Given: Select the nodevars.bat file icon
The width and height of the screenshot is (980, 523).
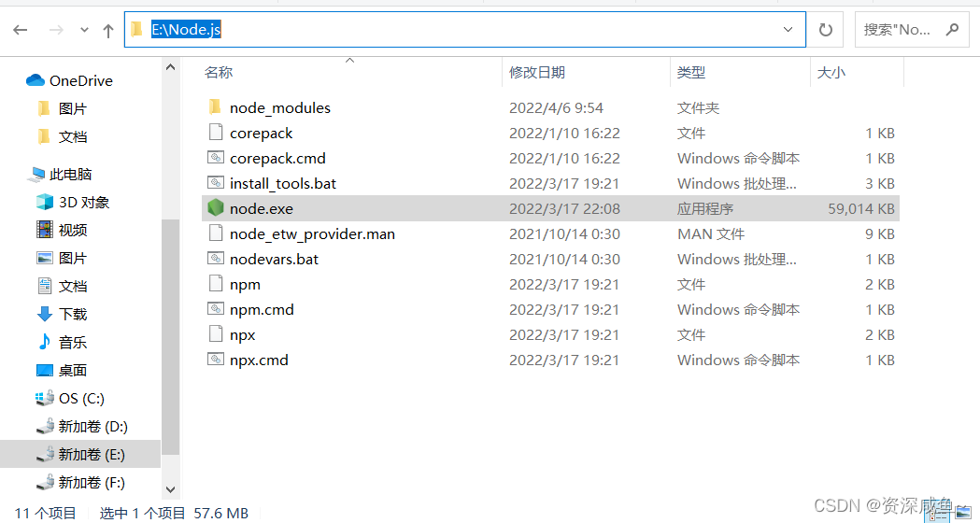Looking at the screenshot, I should pos(216,258).
